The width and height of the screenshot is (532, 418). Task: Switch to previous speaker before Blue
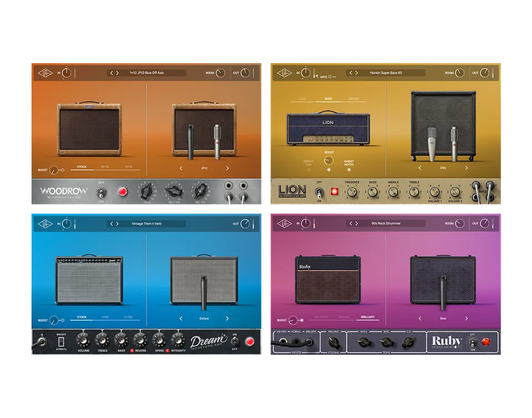(x=420, y=319)
